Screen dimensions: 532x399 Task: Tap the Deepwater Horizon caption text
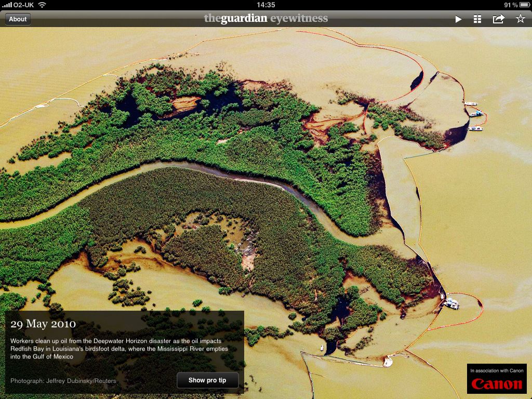tap(119, 349)
